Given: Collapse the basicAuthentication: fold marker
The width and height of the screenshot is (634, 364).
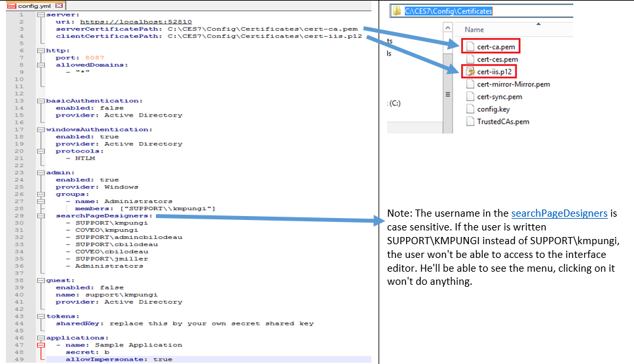Looking at the screenshot, I should tap(41, 101).
